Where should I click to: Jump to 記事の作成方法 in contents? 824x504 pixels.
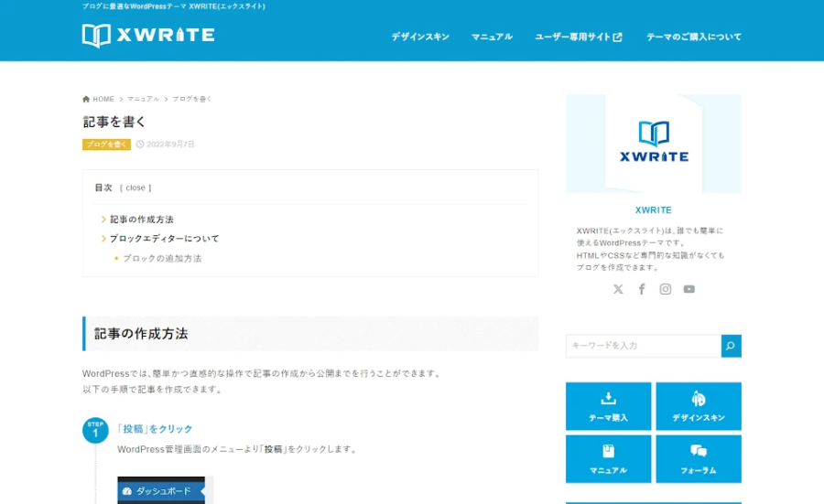[141, 220]
